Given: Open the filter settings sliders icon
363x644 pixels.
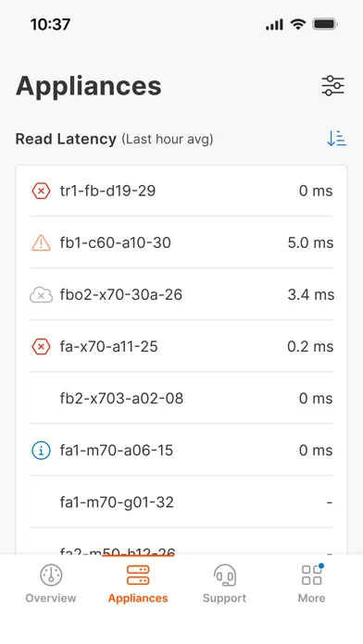Looking at the screenshot, I should [332, 86].
